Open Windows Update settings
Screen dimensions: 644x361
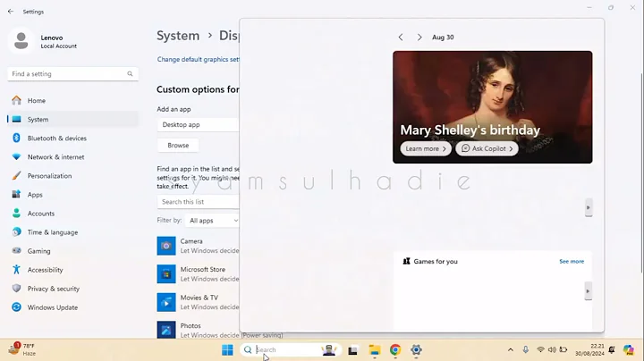[72, 307]
